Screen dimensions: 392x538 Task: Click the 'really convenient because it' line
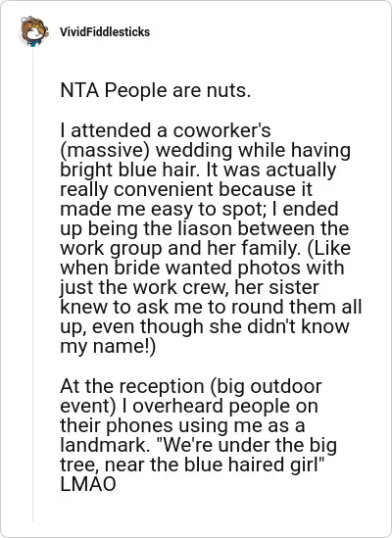click(186, 190)
